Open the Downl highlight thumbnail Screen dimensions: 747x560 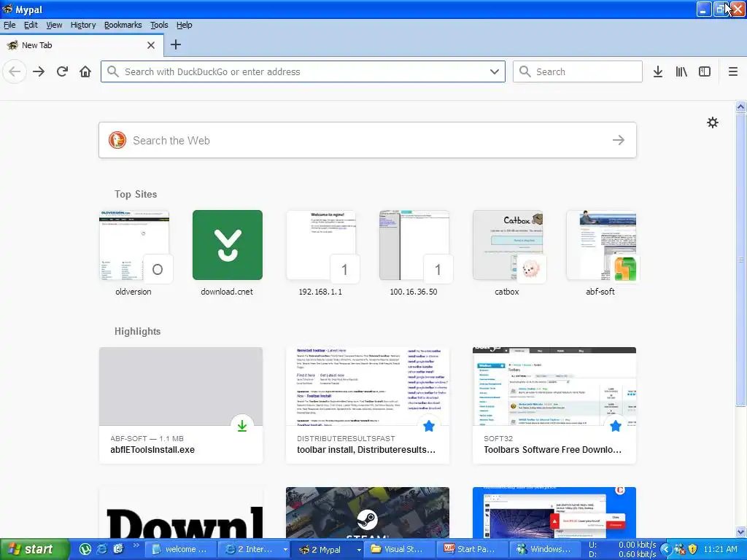coord(181,513)
